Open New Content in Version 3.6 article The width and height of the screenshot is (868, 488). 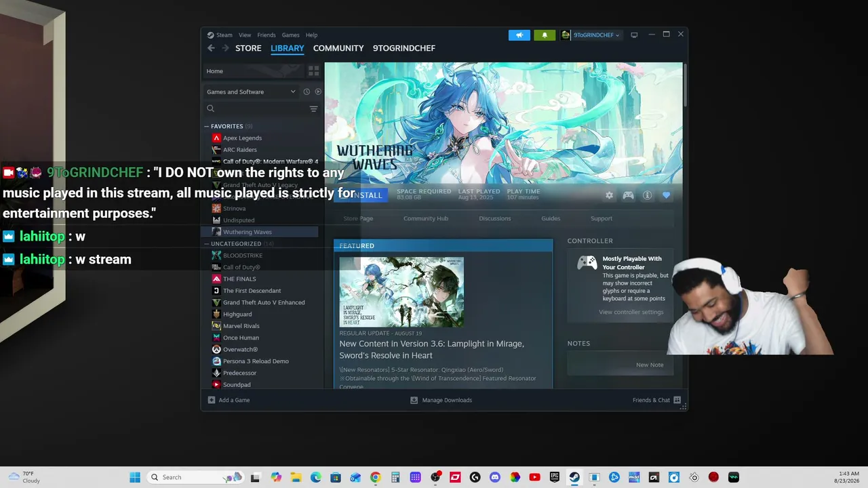click(x=432, y=350)
